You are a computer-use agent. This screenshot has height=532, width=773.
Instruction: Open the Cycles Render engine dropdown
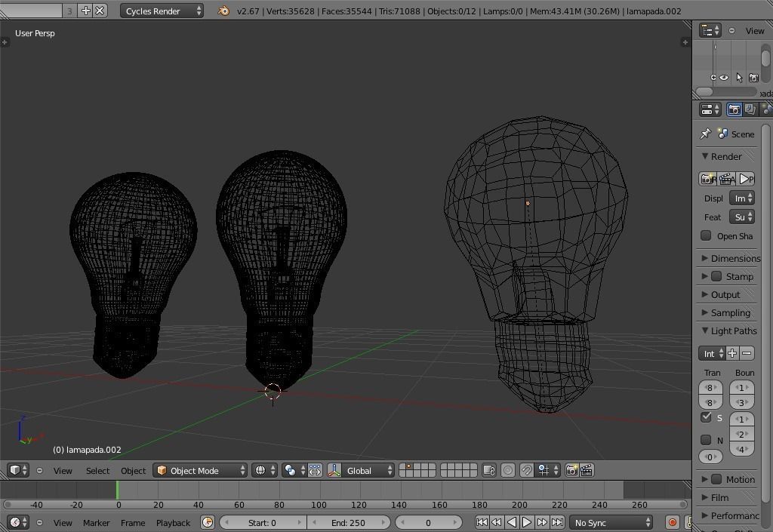(162, 11)
